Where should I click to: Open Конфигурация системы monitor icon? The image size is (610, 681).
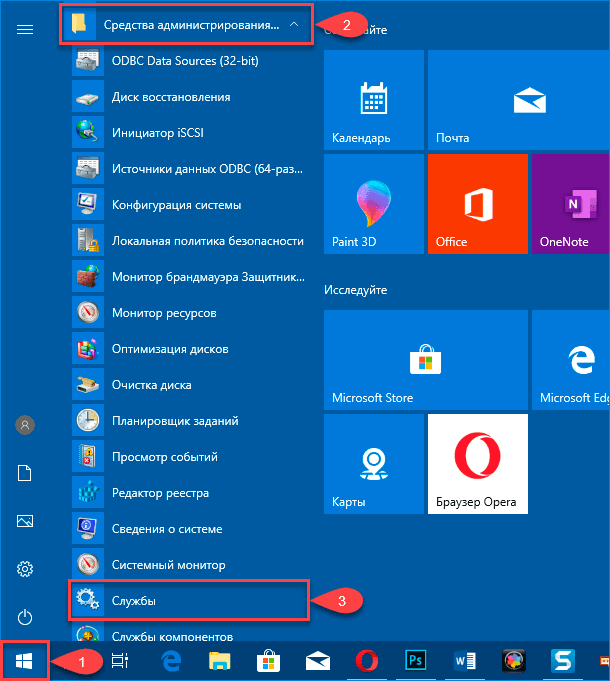[88, 205]
